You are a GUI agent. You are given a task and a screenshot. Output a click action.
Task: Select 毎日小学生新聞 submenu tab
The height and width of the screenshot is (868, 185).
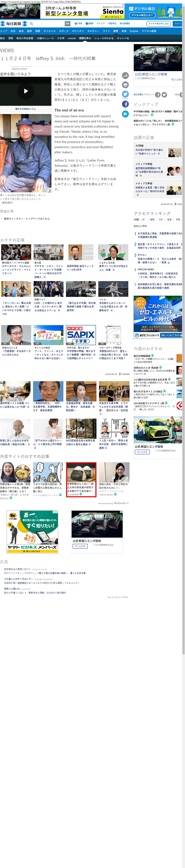point(25,38)
